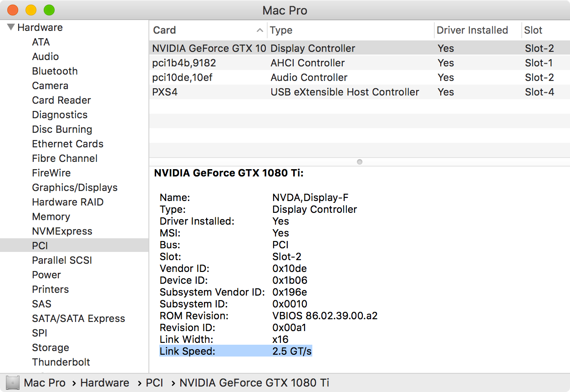
Task: Click the split pane divider handle
Action: point(360,161)
